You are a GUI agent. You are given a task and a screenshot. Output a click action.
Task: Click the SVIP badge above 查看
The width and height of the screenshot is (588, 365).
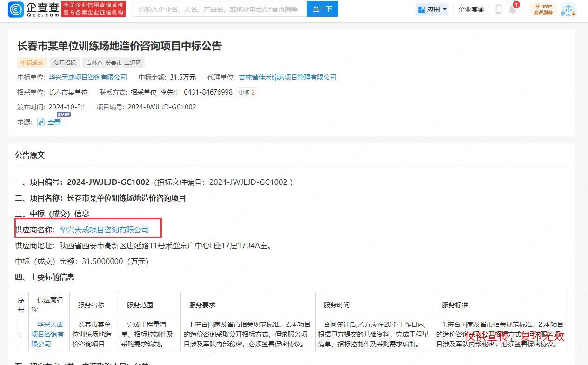[x=64, y=115]
